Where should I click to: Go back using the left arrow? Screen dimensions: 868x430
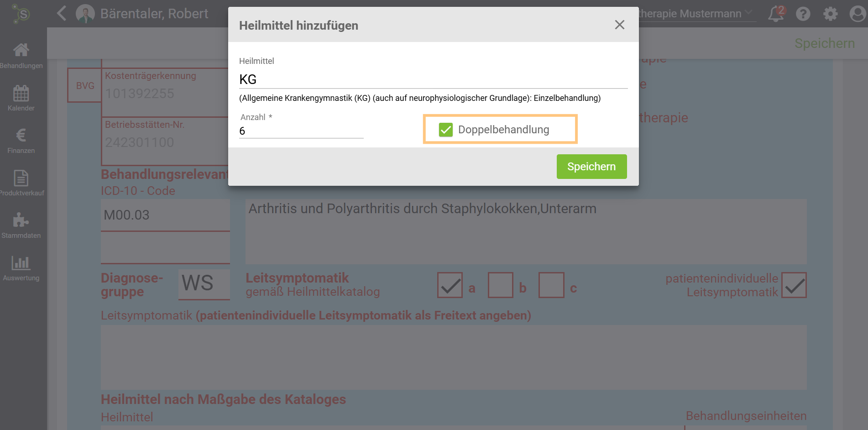click(62, 13)
